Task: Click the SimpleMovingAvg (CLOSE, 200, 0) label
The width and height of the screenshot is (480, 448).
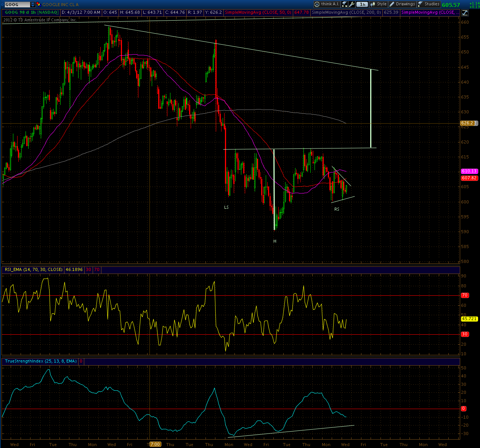Action: [347, 13]
